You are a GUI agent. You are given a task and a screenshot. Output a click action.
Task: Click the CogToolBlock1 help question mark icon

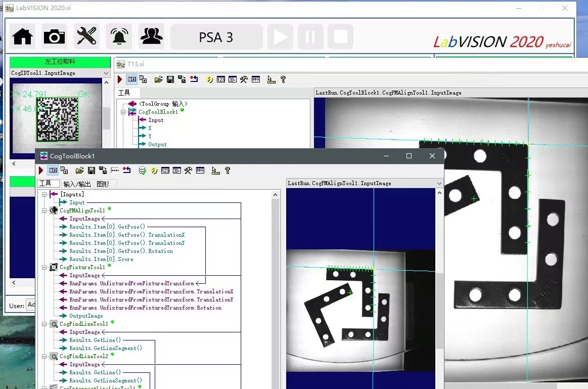[x=228, y=170]
